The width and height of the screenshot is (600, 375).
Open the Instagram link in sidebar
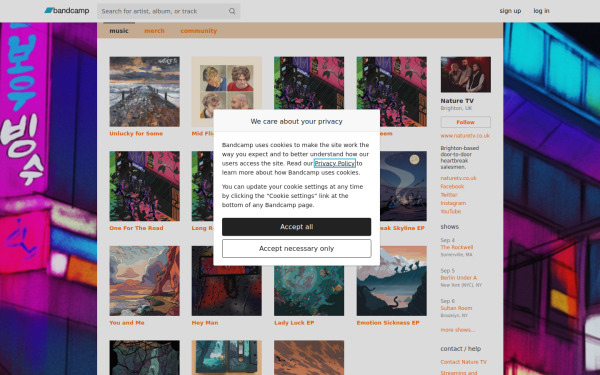click(453, 203)
